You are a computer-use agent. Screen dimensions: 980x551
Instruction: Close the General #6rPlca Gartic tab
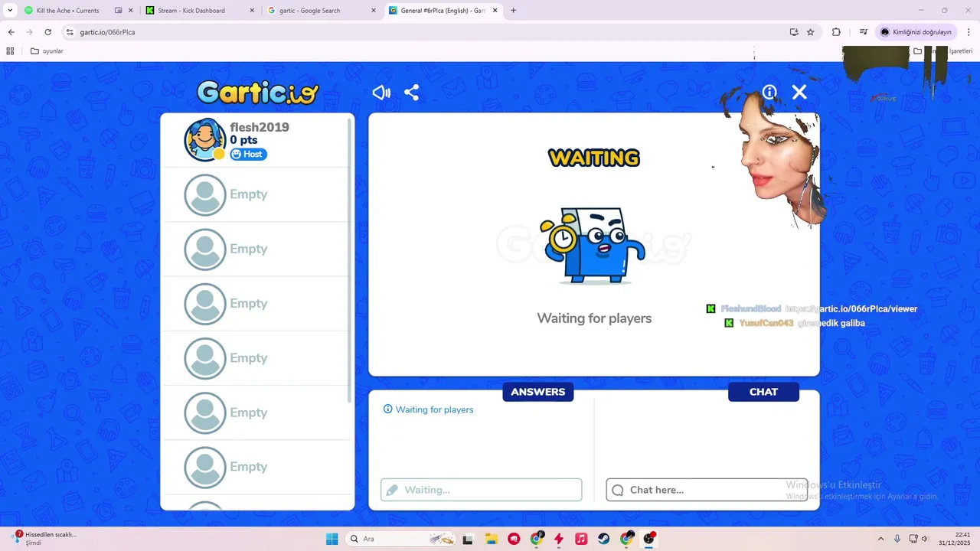[495, 11]
